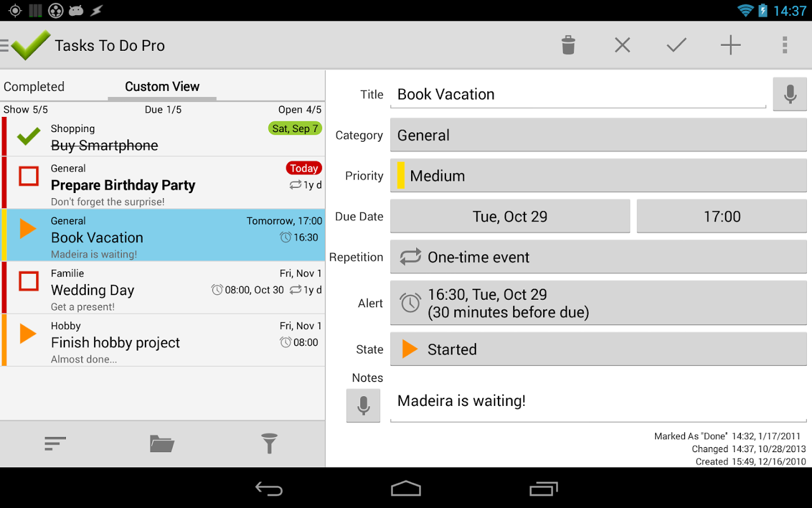Tap Android home navigation button
The image size is (812, 508).
[406, 489]
